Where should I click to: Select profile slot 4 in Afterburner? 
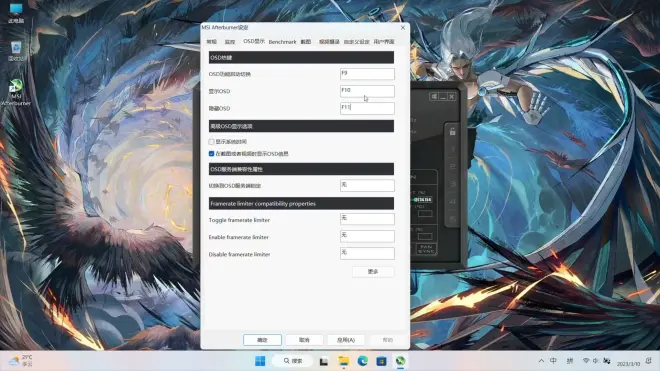pyautogui.click(x=452, y=201)
